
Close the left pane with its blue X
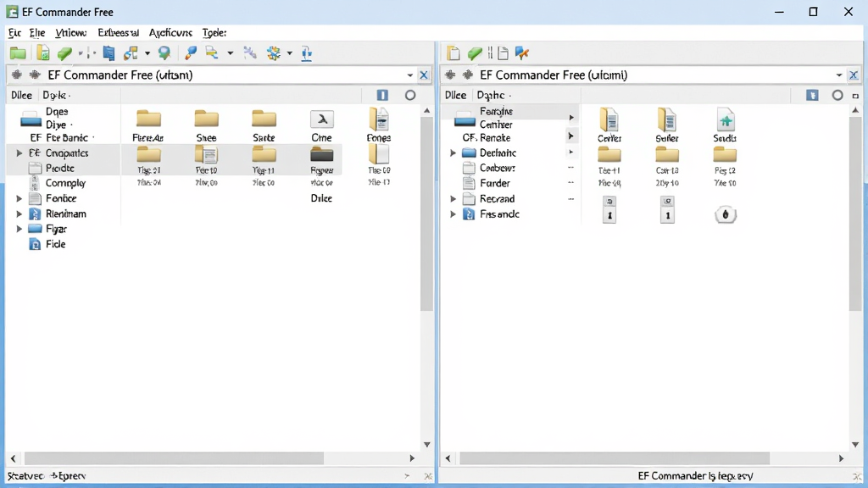tap(424, 75)
